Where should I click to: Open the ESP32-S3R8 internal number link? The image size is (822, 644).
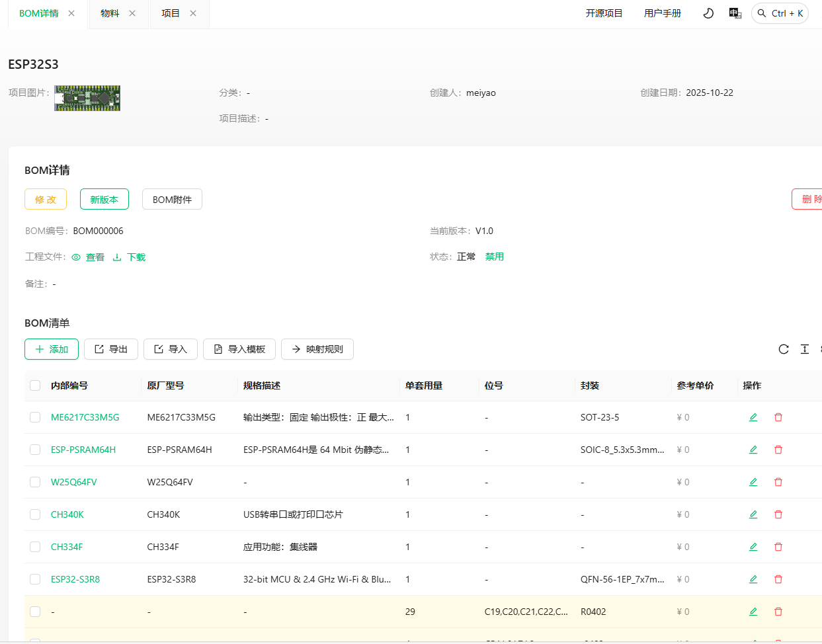75,579
